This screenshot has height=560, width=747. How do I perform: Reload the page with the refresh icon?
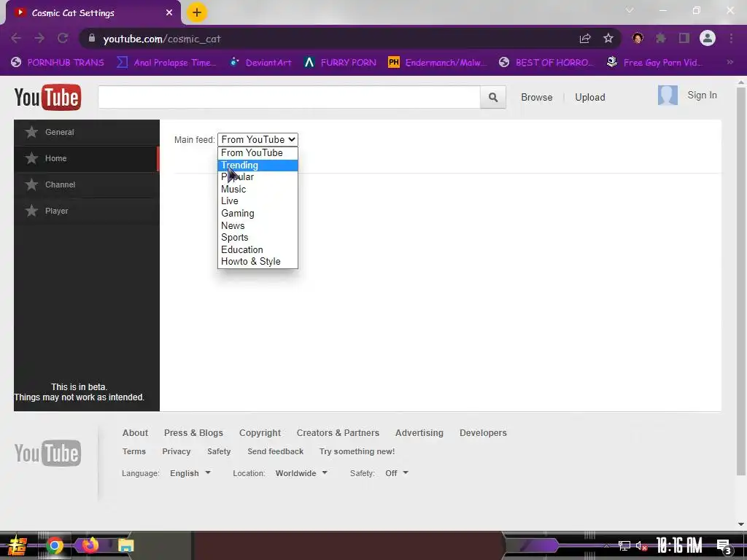(x=63, y=39)
